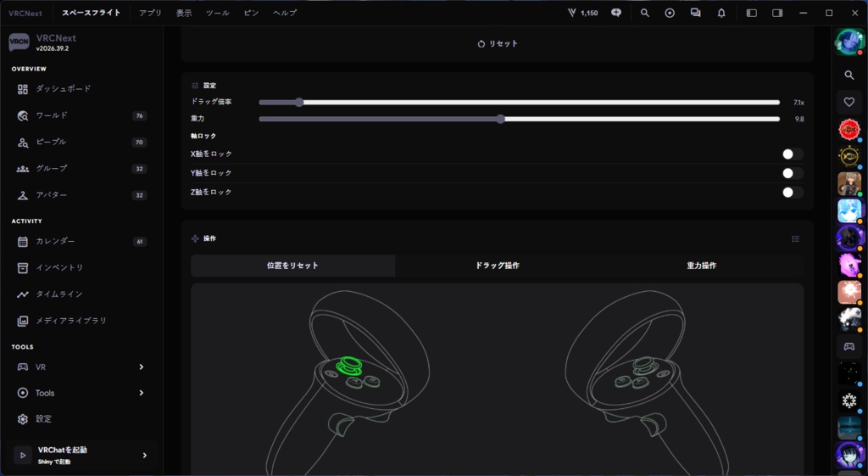Click the VRCNext logo in the sidebar
Viewport: 868px width, 476px height.
[19, 42]
